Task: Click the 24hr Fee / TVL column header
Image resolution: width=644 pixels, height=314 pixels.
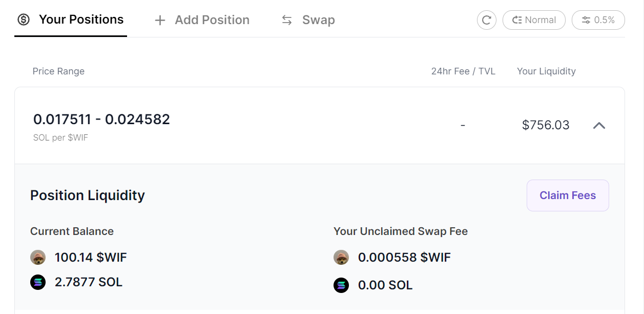Action: coord(463,71)
